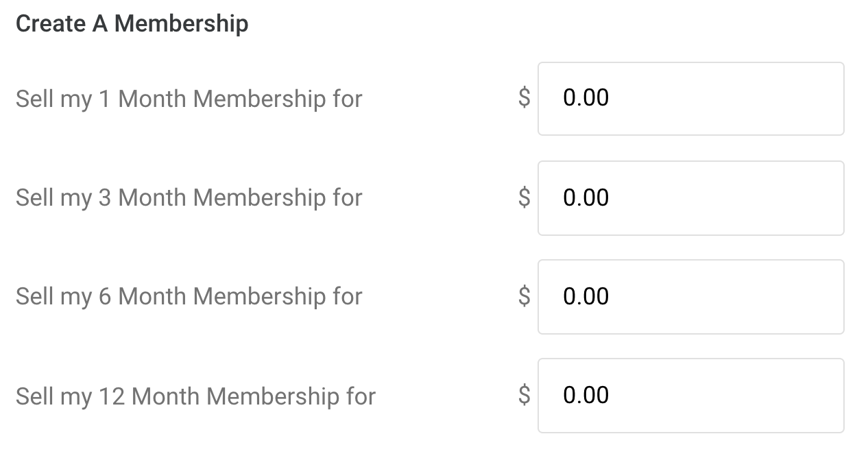Click the 0.00 value in 1 Month field
868x458 pixels.
point(586,98)
